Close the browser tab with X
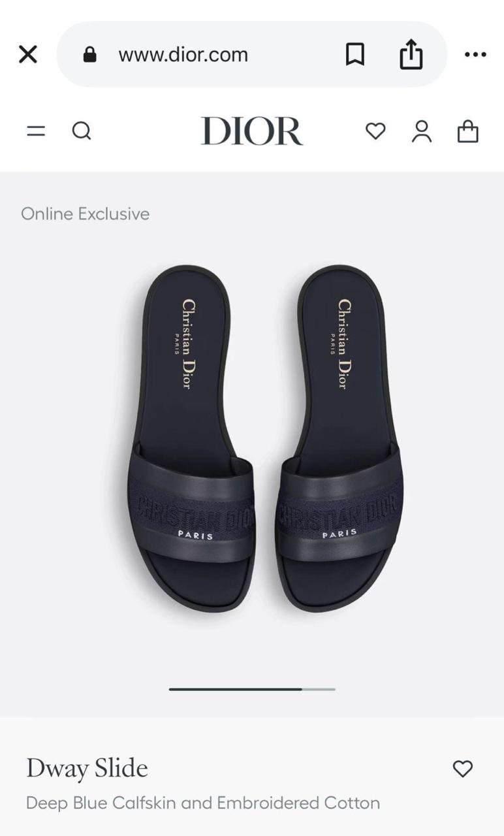 coord(28,54)
